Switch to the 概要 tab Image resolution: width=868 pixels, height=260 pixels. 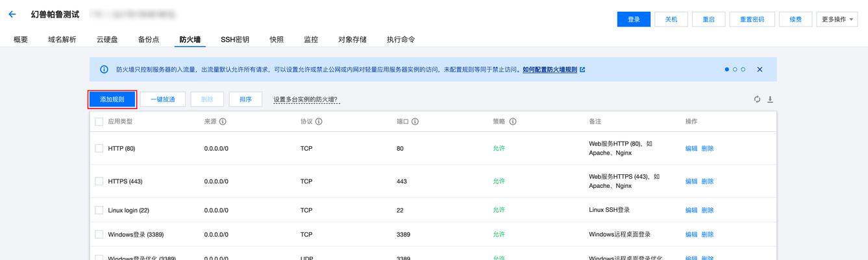[x=21, y=40]
